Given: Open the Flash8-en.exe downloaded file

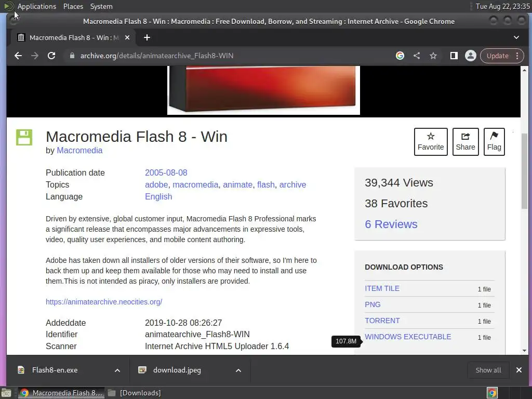Looking at the screenshot, I should [55, 370].
